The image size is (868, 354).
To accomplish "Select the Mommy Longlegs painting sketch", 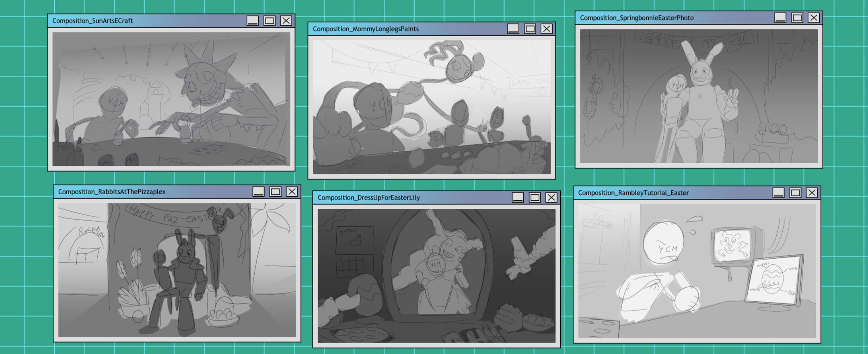I will point(432,107).
